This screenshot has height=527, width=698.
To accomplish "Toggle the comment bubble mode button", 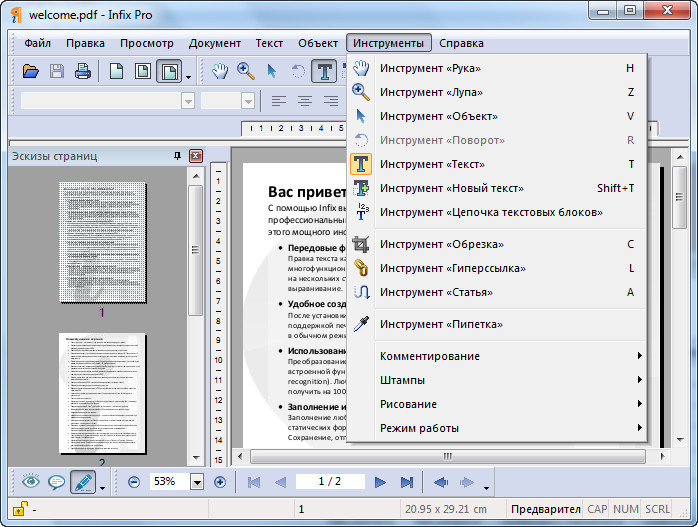I will (56, 482).
